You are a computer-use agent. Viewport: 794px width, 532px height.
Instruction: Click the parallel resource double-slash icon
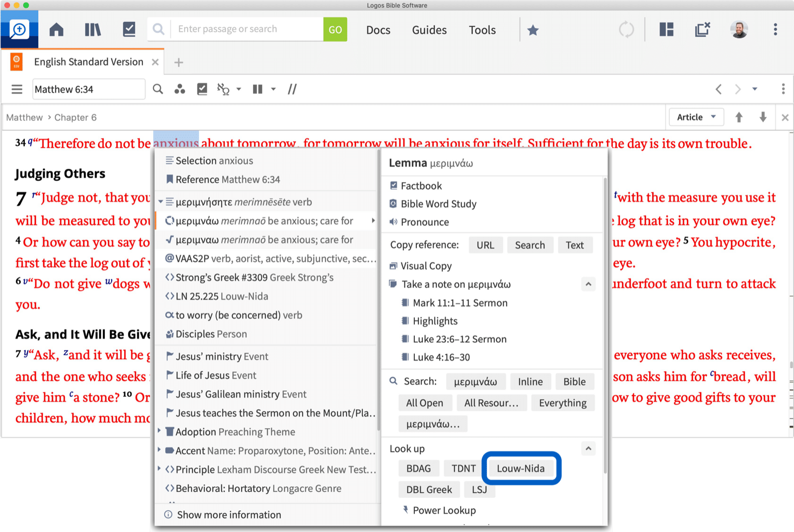click(292, 89)
